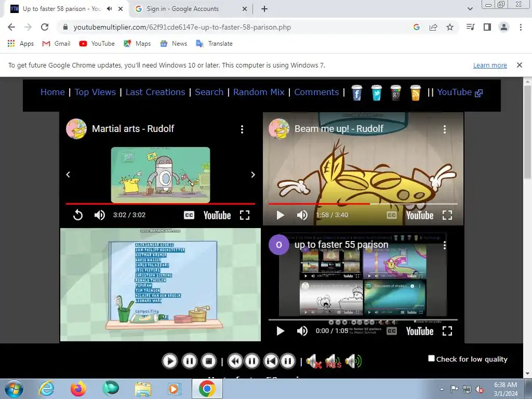Switch to the Sign in - Google Accounts tab

[191, 9]
